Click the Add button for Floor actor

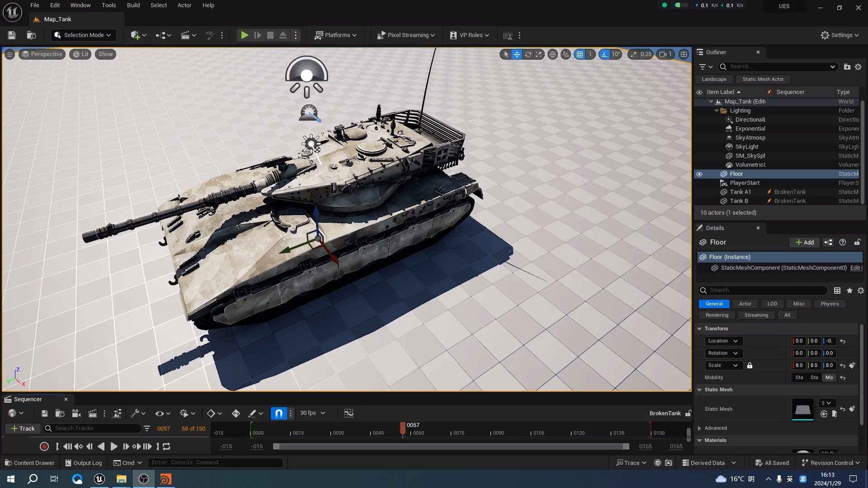804,242
